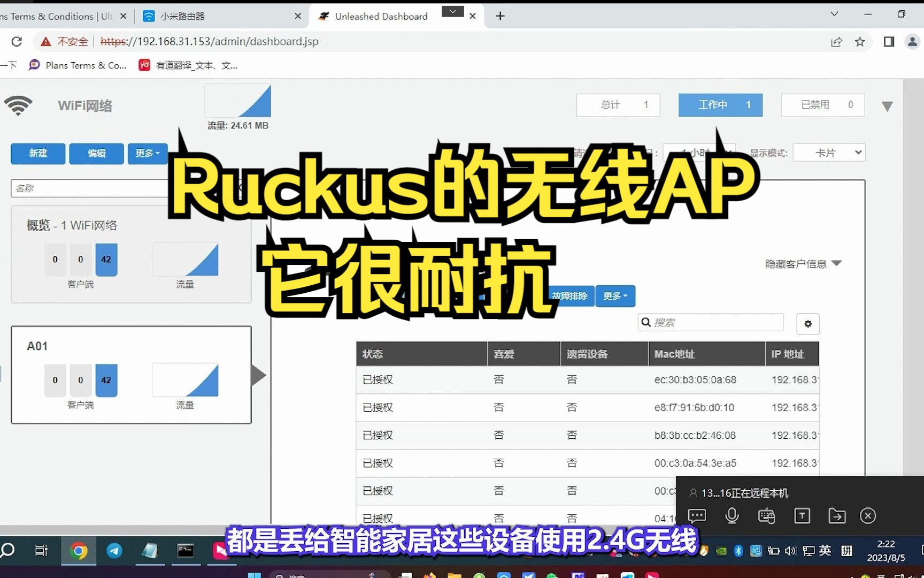Open taskbar search magnifier
This screenshot has width=924, height=578.
point(7,550)
